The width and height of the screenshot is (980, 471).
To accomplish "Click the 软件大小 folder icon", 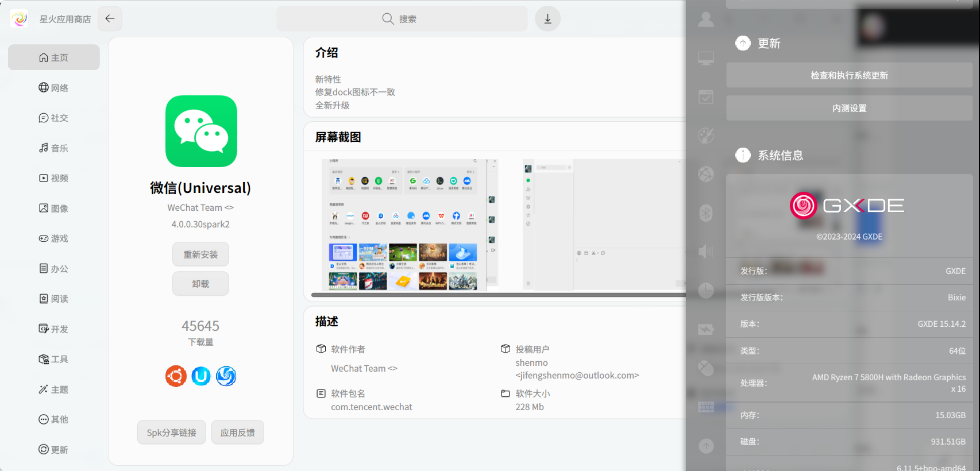I will tap(506, 393).
